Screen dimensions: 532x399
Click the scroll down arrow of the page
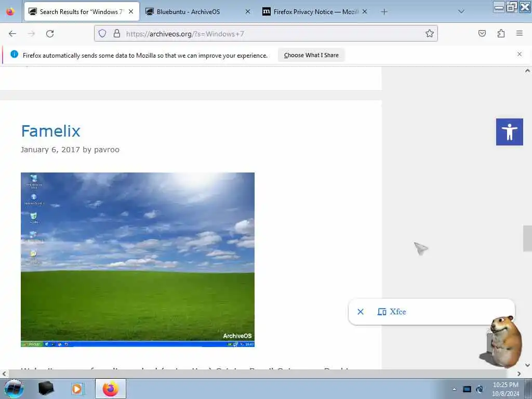527,365
